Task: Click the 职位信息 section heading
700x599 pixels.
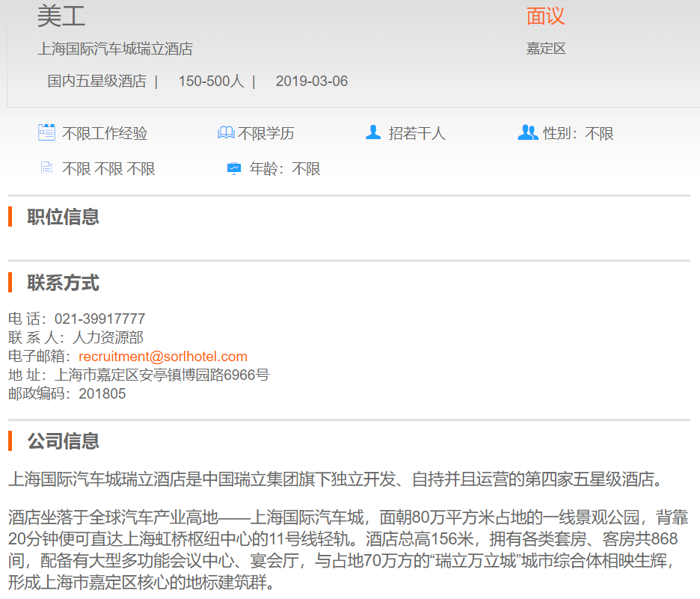Action: click(64, 218)
